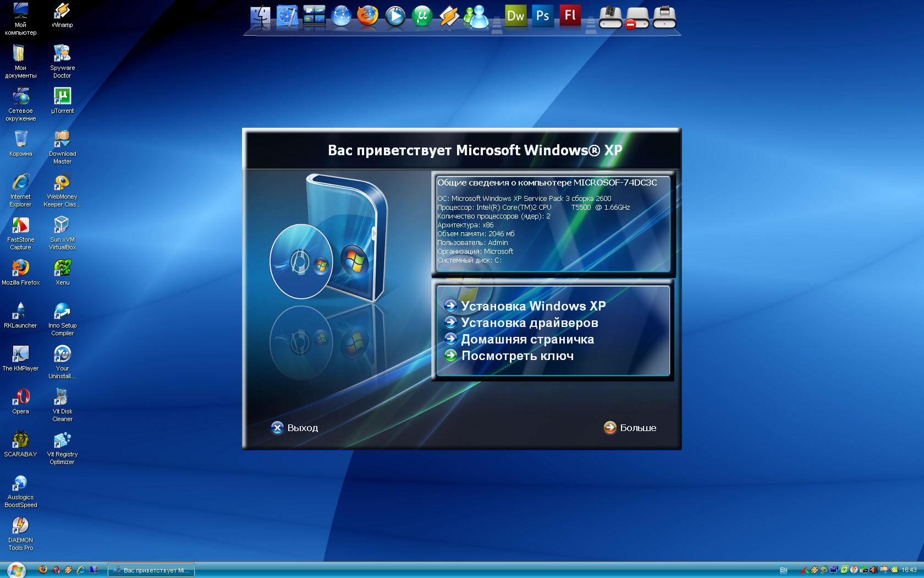Image resolution: width=924 pixels, height=578 pixels.
Task: Open Winamp lightning icon in the dock
Action: (449, 17)
